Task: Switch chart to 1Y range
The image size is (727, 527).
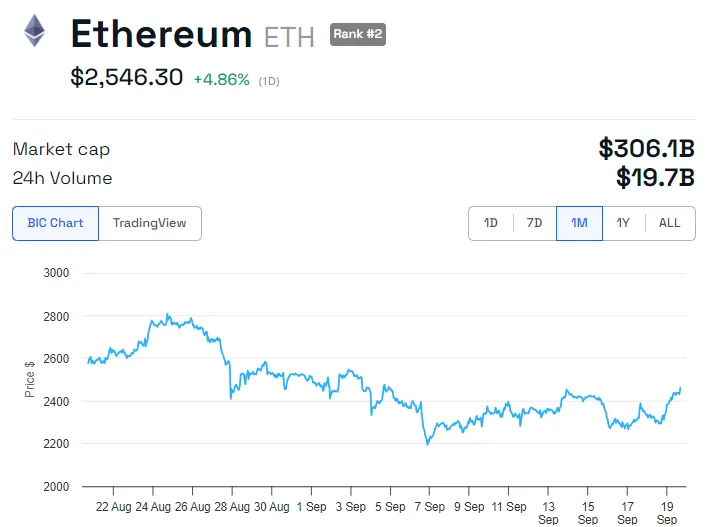Action: coord(623,223)
